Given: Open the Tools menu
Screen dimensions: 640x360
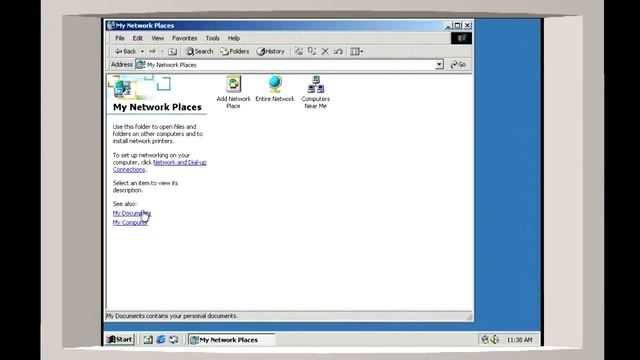Looking at the screenshot, I should point(212,38).
